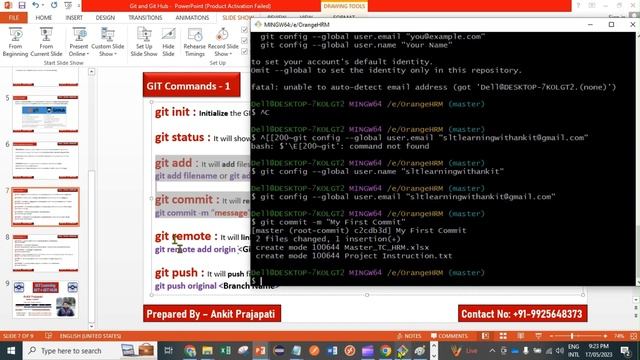This screenshot has height=360, width=640.
Task: Open Windows Start menu
Action: click(x=11, y=351)
